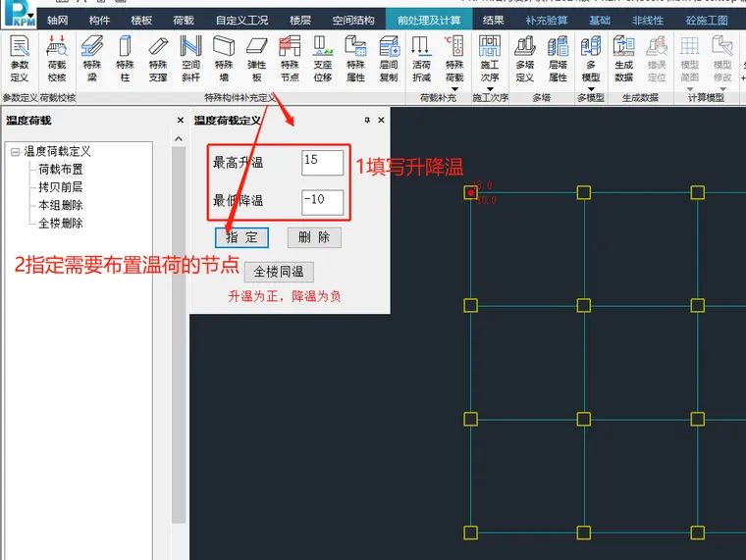Open the 施工次序 construction sequence tool

tap(490, 59)
